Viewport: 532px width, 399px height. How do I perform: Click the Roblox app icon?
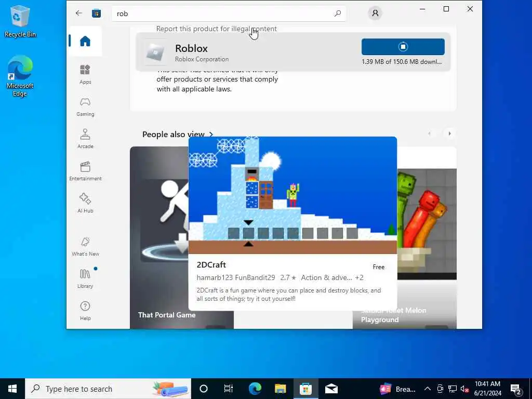coord(155,52)
